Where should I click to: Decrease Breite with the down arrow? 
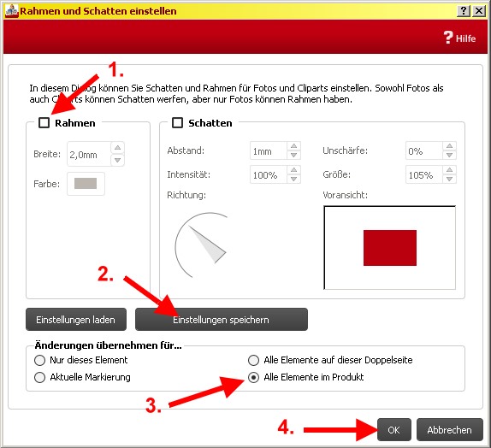tap(118, 160)
